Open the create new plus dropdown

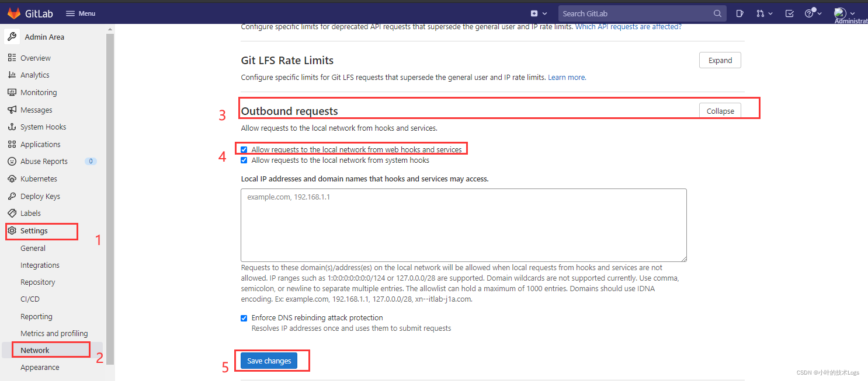tap(539, 13)
